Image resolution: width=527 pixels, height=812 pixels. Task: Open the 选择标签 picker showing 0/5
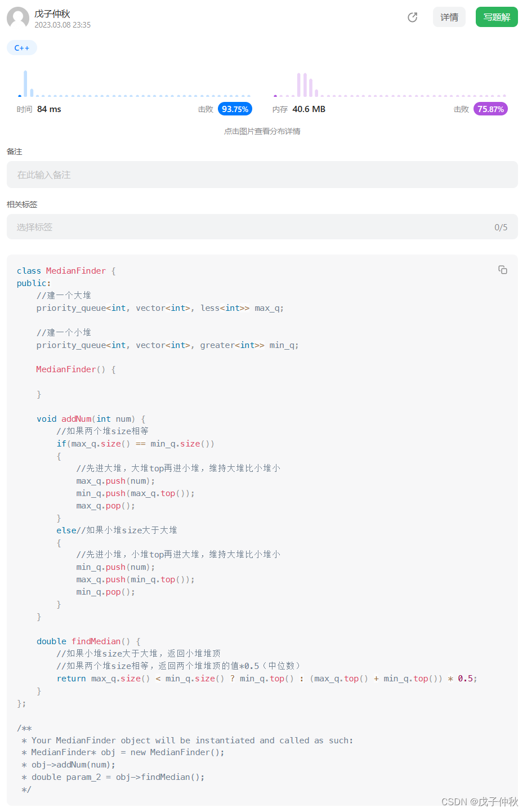(262, 226)
